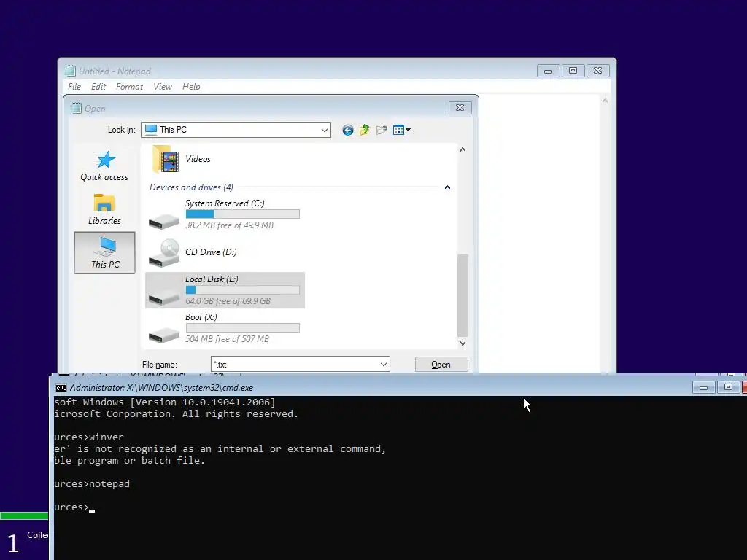The height and width of the screenshot is (560, 747).
Task: Click System Reserved (C:) capacity bar
Action: [x=242, y=214]
